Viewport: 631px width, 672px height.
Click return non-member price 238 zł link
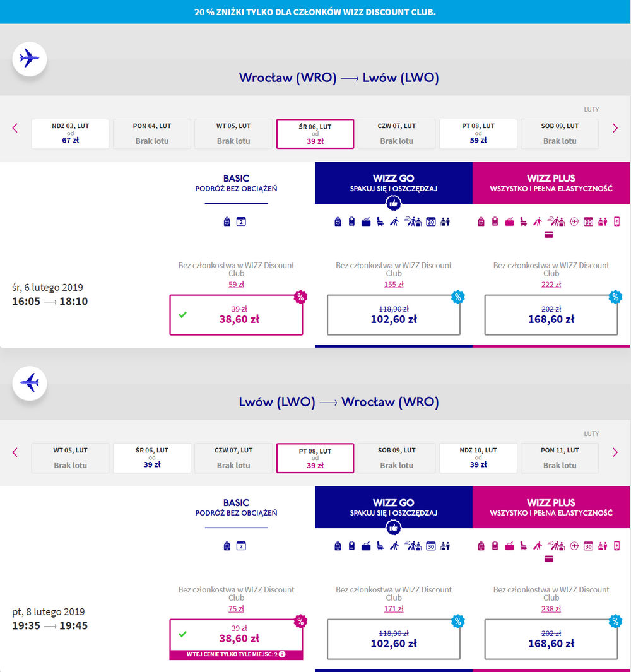click(x=551, y=609)
